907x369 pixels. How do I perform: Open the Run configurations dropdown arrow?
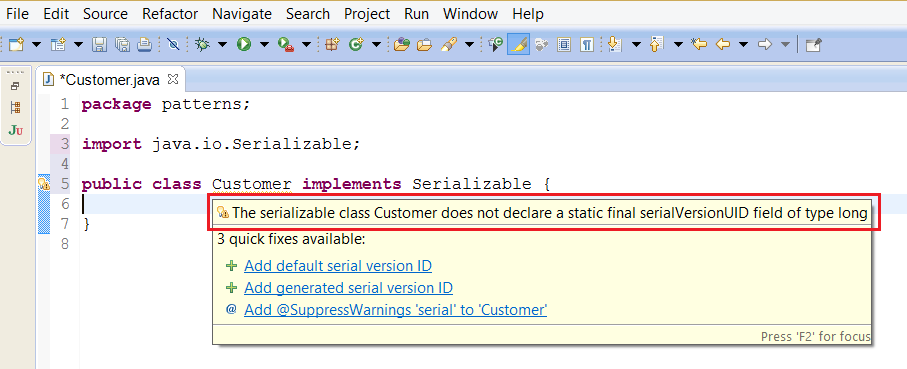click(x=264, y=45)
